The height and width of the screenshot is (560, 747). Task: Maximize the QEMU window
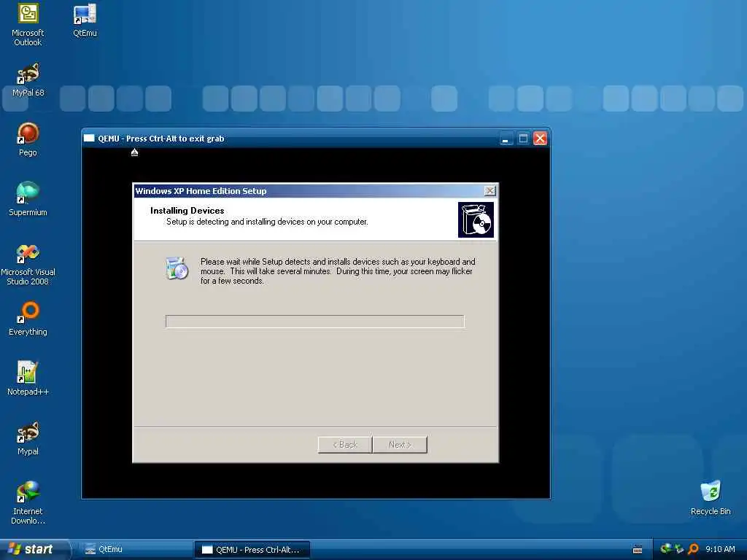tap(523, 139)
